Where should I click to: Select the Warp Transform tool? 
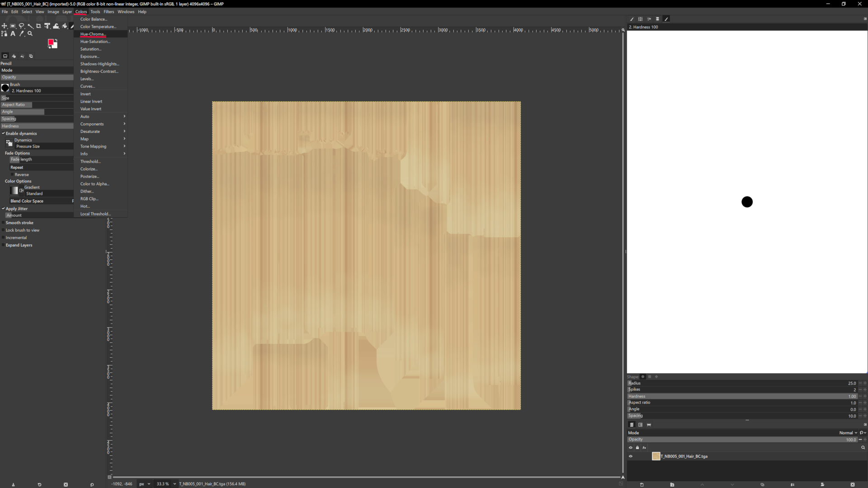click(x=56, y=26)
